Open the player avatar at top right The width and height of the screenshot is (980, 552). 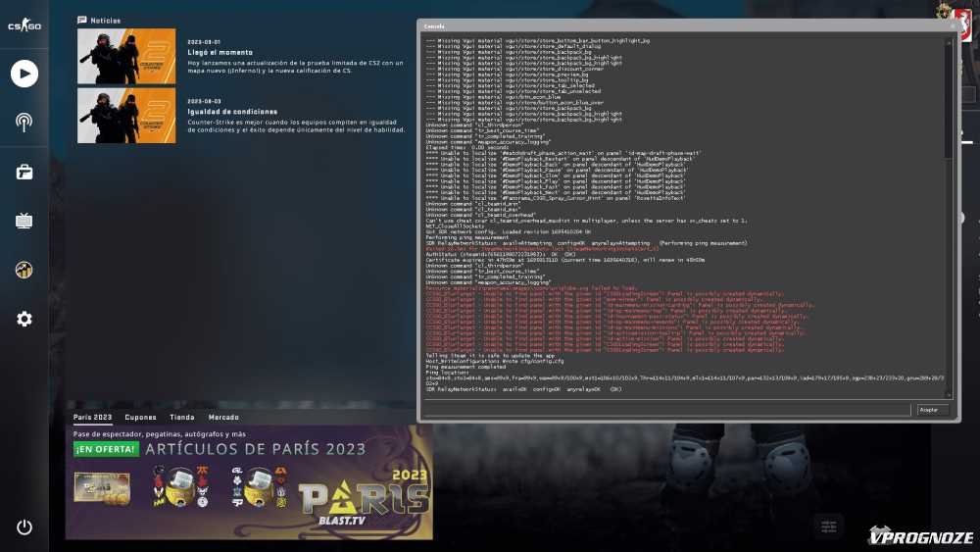pos(962,24)
